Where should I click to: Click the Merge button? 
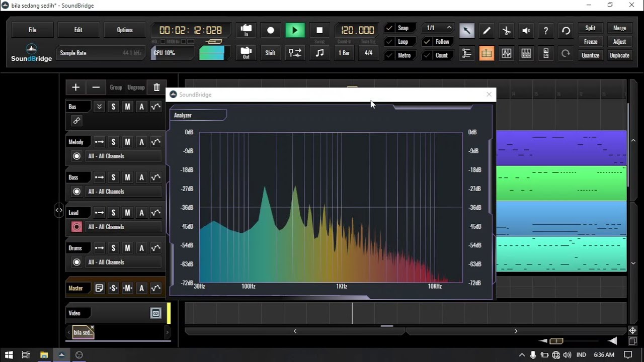(x=620, y=28)
